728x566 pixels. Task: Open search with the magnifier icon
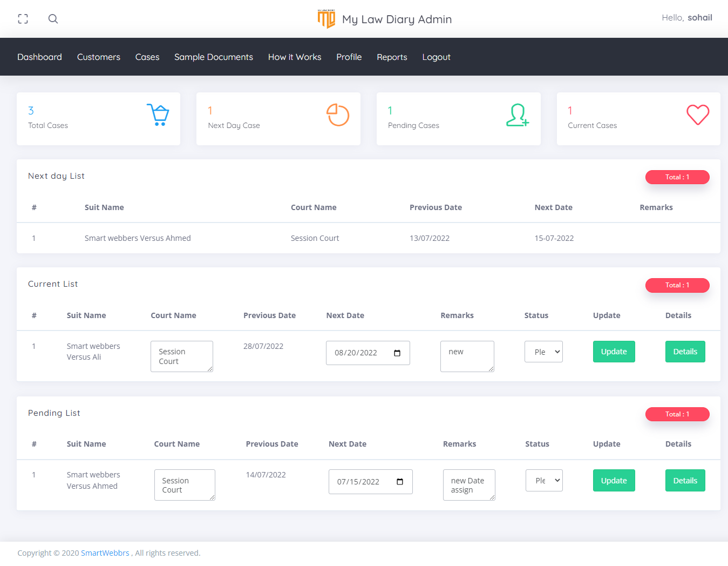(53, 19)
